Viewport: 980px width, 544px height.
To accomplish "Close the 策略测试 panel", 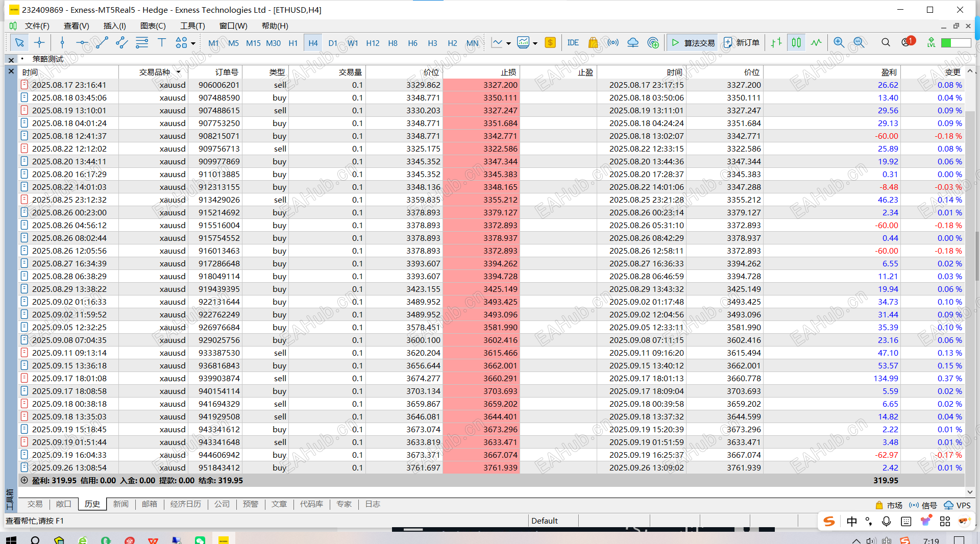I will click(11, 60).
